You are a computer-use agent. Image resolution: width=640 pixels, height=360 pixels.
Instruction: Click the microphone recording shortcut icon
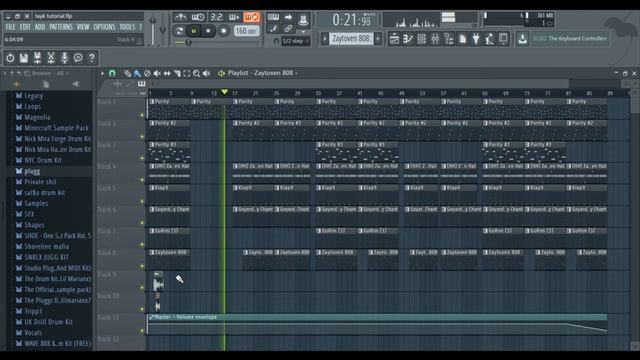(x=64, y=58)
